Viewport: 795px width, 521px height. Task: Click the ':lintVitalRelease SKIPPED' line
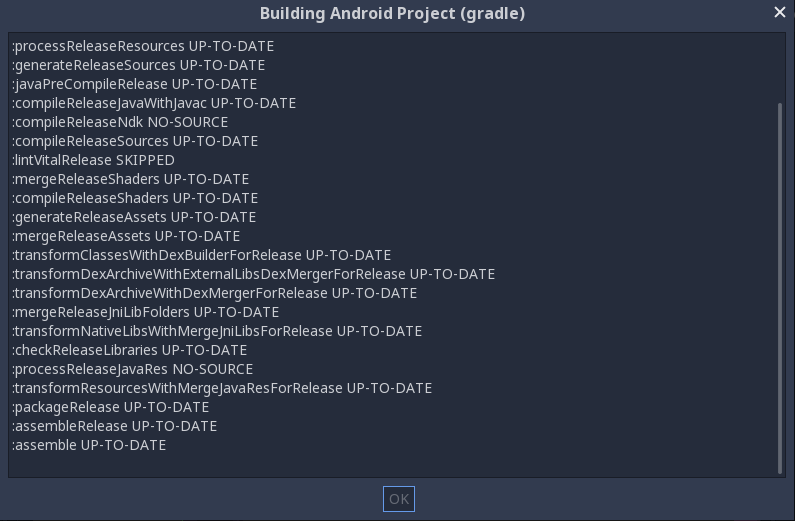pos(93,160)
